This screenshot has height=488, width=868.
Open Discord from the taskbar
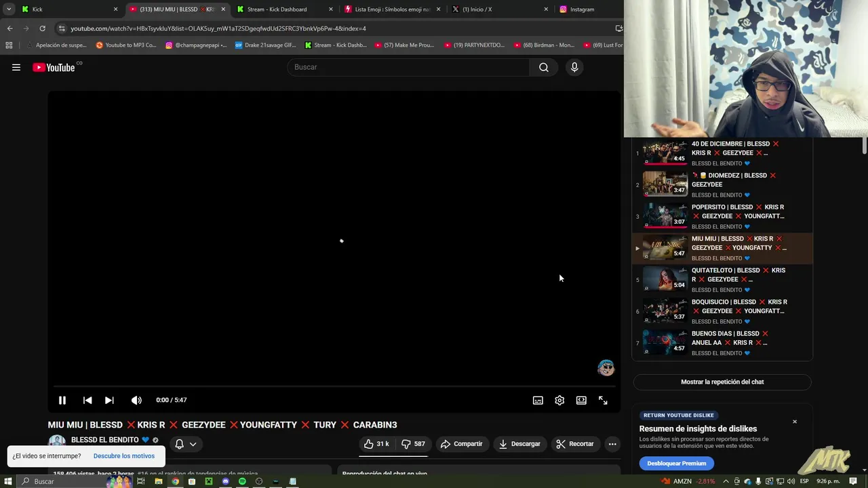[x=226, y=481]
